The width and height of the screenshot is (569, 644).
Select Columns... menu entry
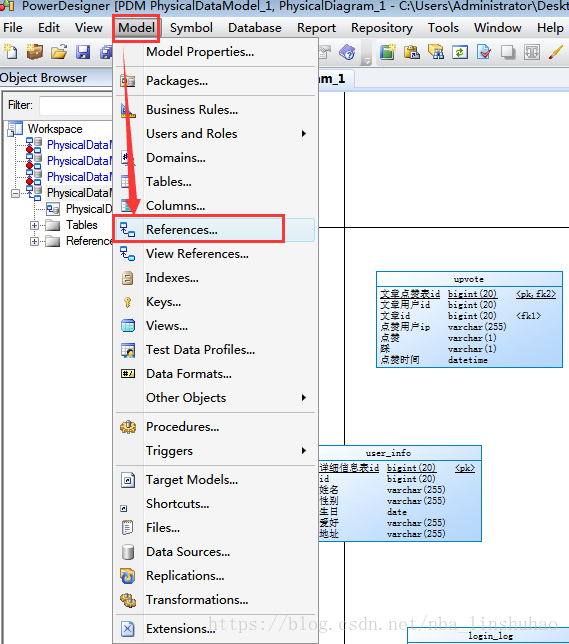[214, 206]
